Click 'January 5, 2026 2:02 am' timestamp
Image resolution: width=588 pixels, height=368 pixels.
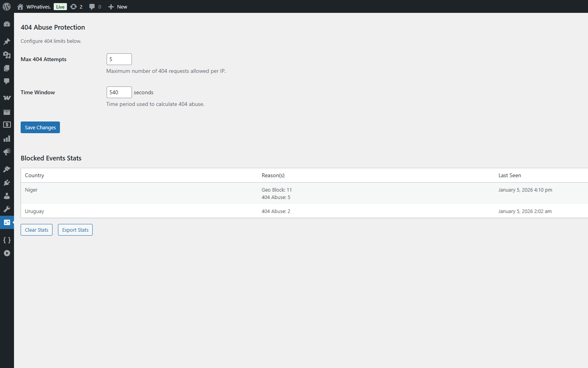tap(525, 211)
